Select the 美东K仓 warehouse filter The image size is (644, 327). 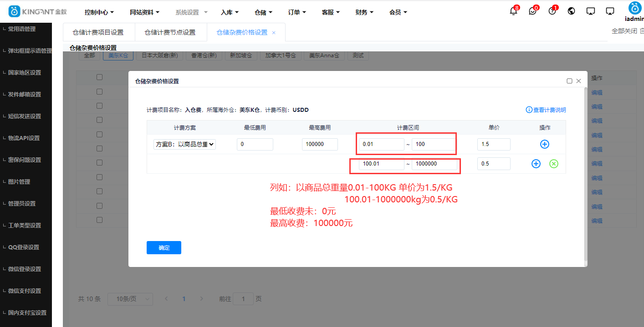(118, 55)
